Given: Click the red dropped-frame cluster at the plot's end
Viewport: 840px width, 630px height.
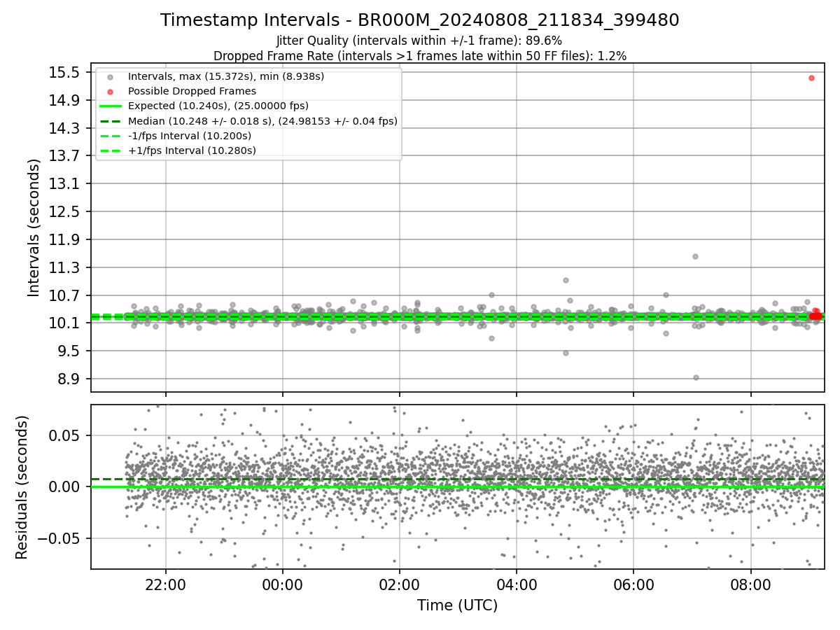Looking at the screenshot, I should click(815, 316).
